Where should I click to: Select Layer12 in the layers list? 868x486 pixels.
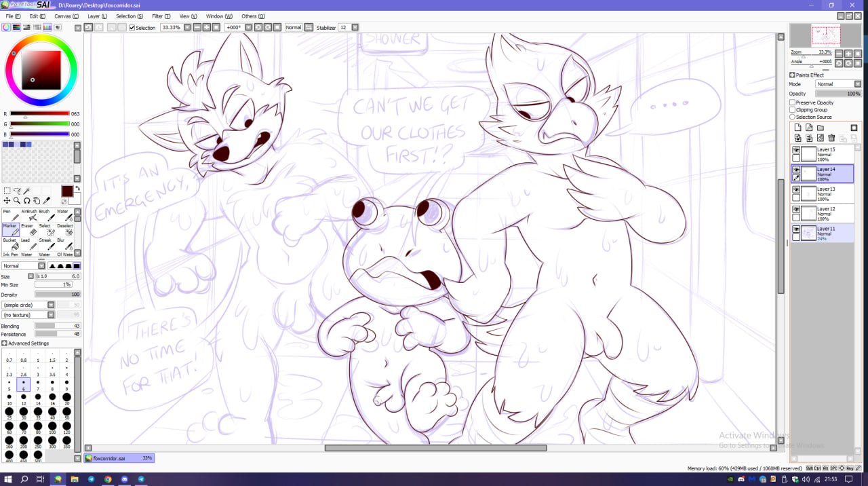click(x=826, y=213)
